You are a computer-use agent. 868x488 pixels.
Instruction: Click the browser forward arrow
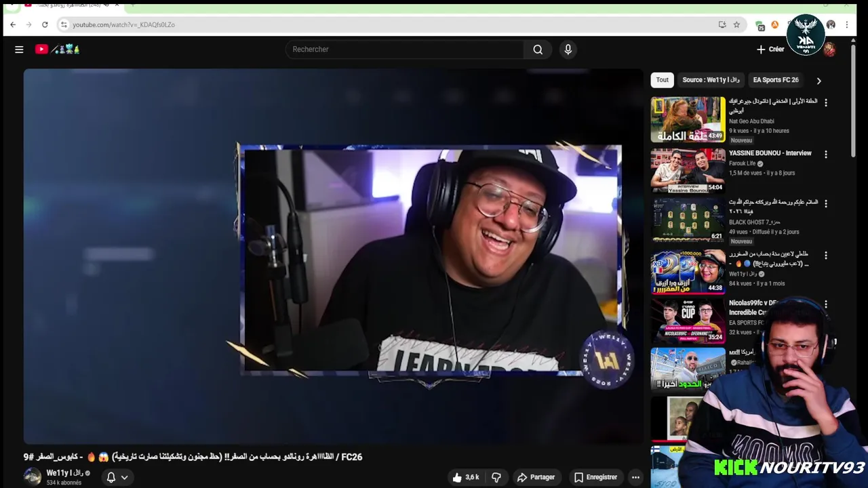click(x=28, y=24)
